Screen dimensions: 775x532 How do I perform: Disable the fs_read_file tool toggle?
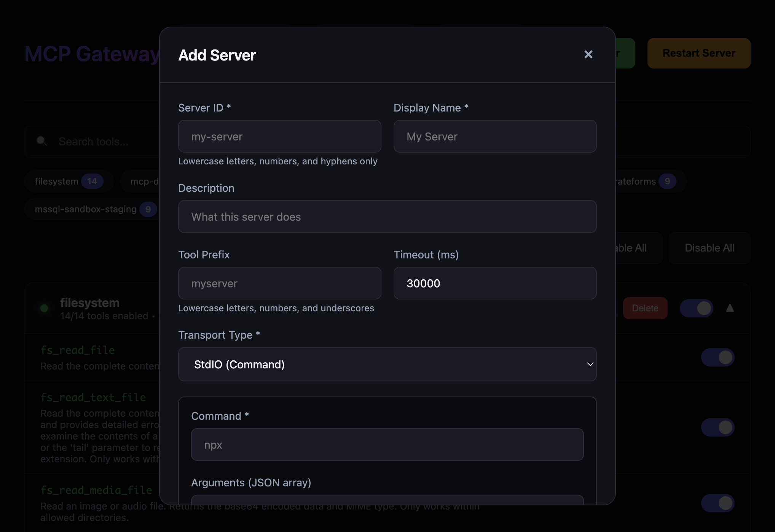718,357
